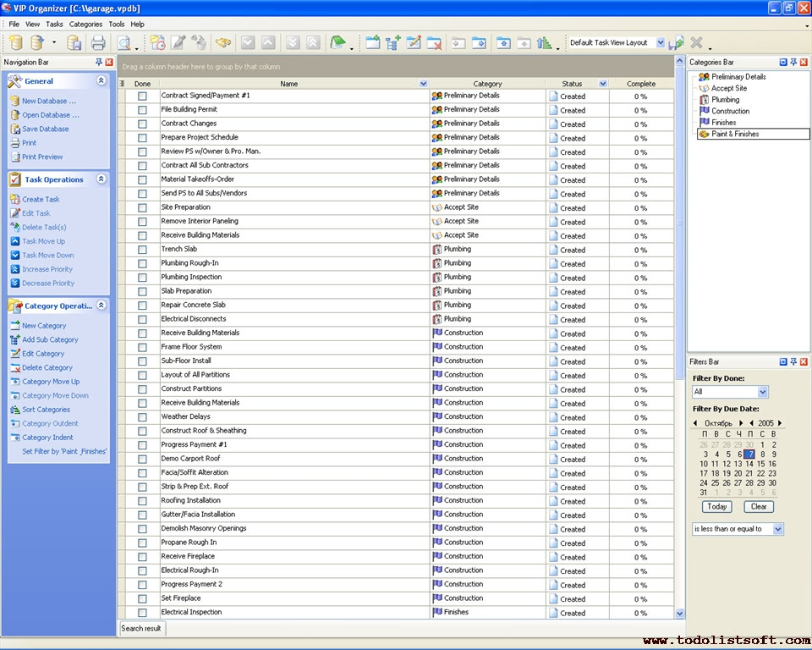This screenshot has width=812, height=650.
Task: Click the Save Database disk icon in toolbar
Action: click(74, 43)
